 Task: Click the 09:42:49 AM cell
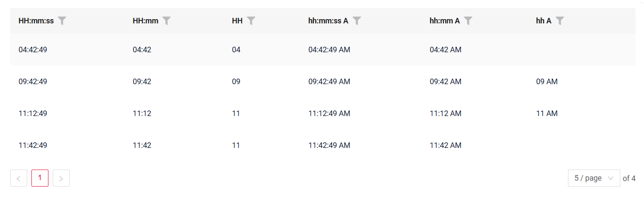(329, 82)
